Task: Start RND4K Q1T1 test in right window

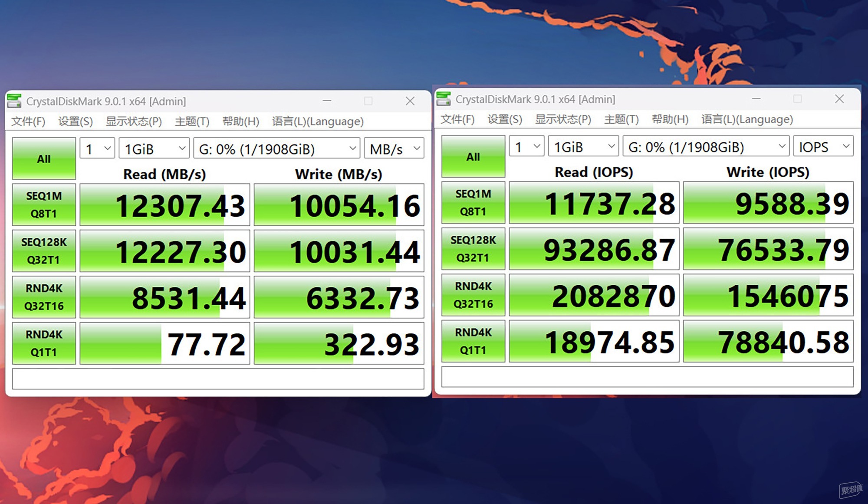Action: tap(473, 341)
